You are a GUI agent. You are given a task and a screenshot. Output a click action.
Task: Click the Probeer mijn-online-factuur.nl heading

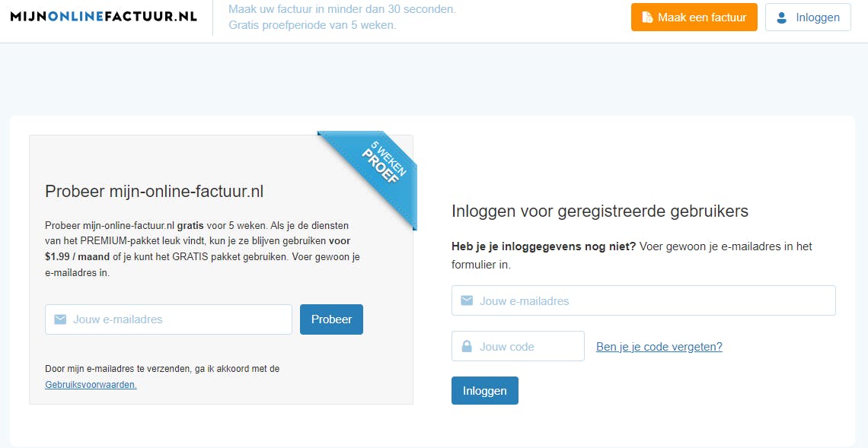155,192
